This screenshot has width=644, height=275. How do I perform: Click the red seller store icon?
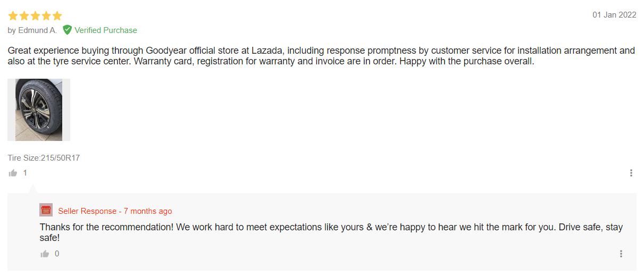point(46,210)
